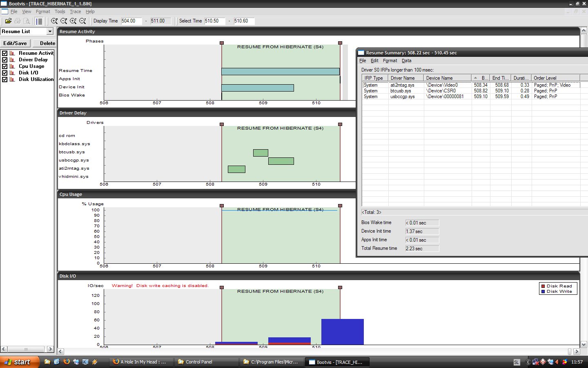Click the Open file folder toolbar icon

[x=8, y=21]
